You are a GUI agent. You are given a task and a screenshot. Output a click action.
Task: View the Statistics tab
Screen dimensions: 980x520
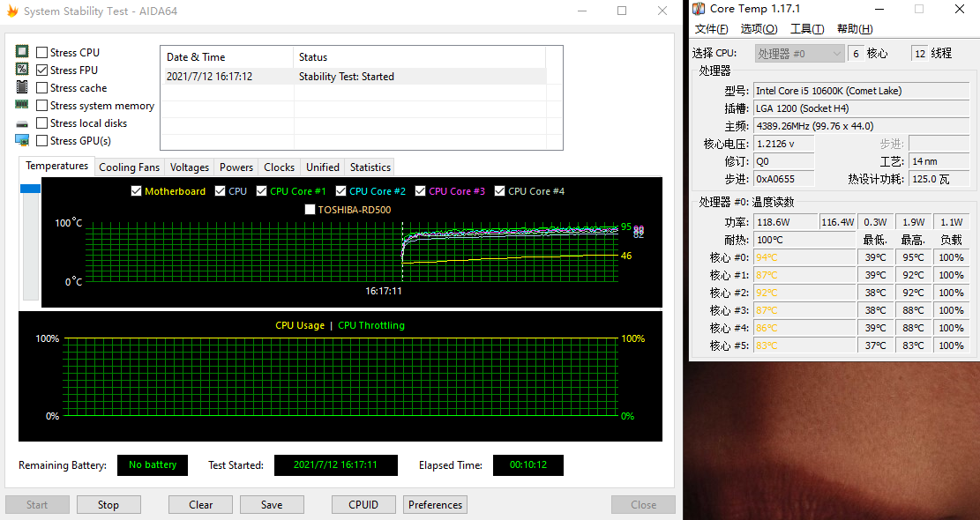pyautogui.click(x=370, y=167)
